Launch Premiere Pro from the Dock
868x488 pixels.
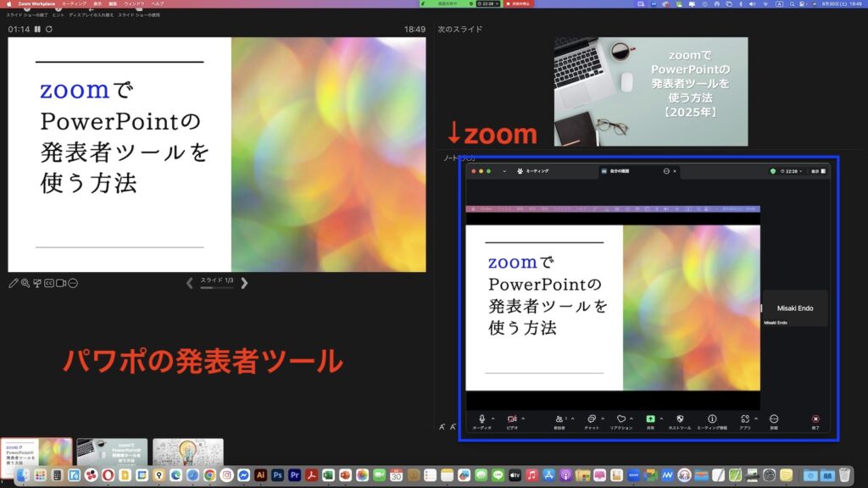pos(294,475)
